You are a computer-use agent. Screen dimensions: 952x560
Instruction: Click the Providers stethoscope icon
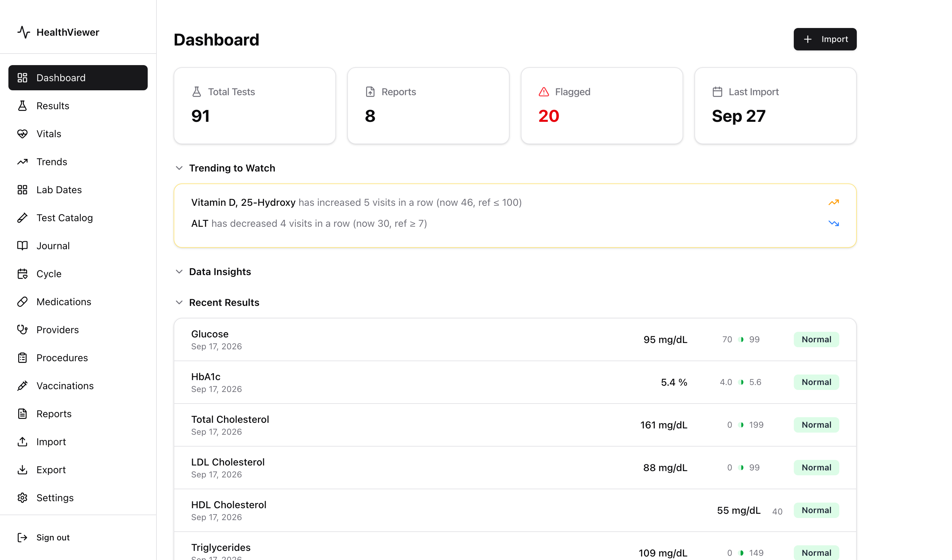pyautogui.click(x=22, y=329)
